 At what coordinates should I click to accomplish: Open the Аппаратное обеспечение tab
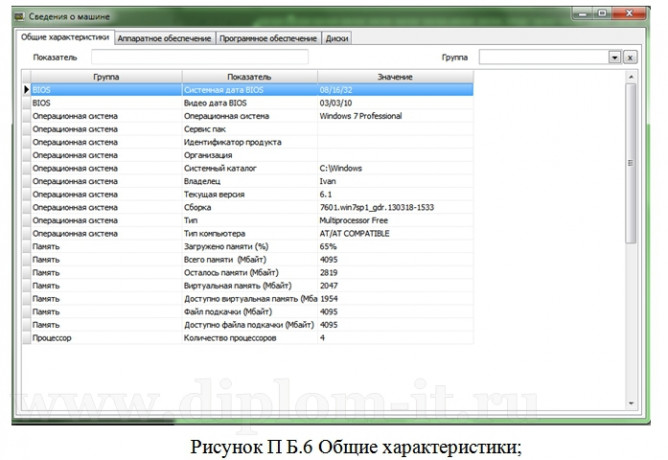click(164, 38)
